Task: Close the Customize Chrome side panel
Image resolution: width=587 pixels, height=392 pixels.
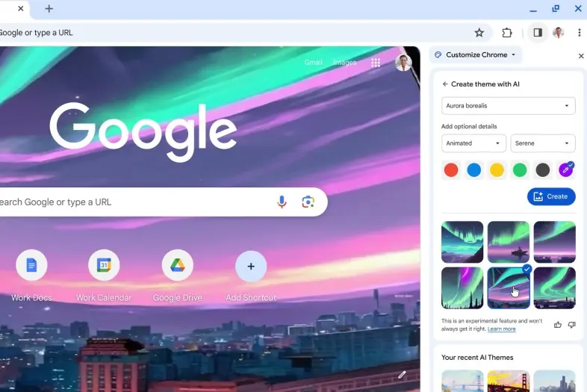Action: pyautogui.click(x=581, y=56)
